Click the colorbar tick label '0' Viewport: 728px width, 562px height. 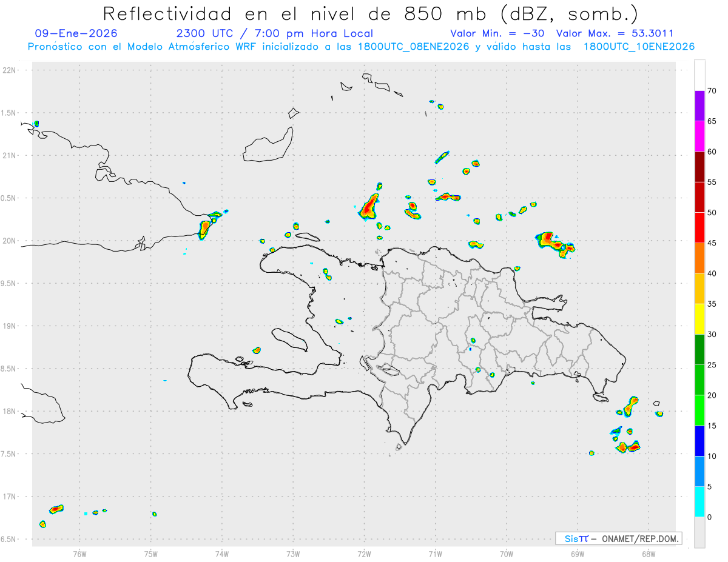tap(710, 517)
